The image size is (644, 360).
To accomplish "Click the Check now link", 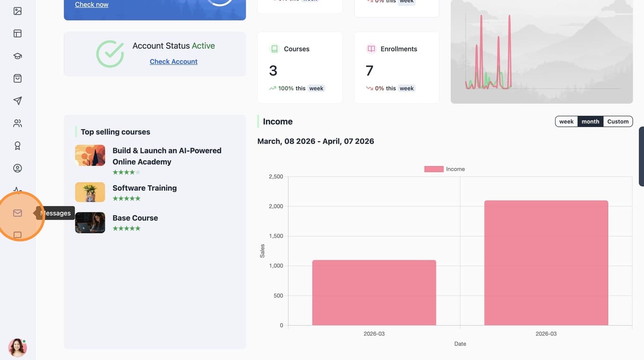I will [92, 4].
